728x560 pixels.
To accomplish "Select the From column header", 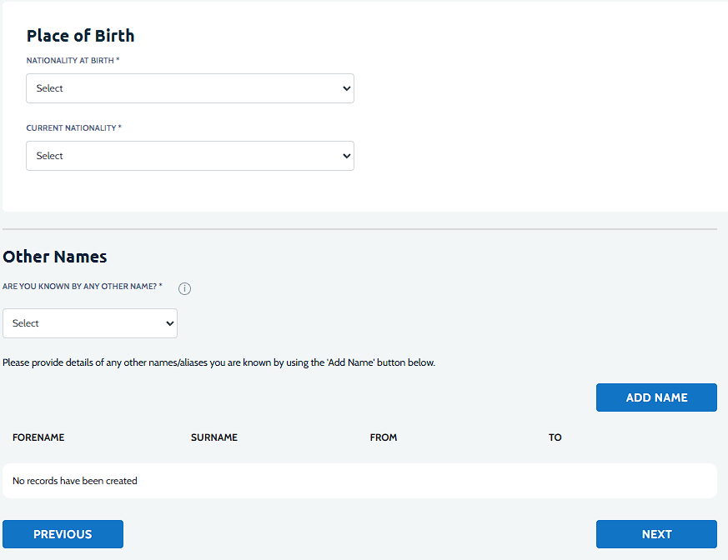I will 384,437.
